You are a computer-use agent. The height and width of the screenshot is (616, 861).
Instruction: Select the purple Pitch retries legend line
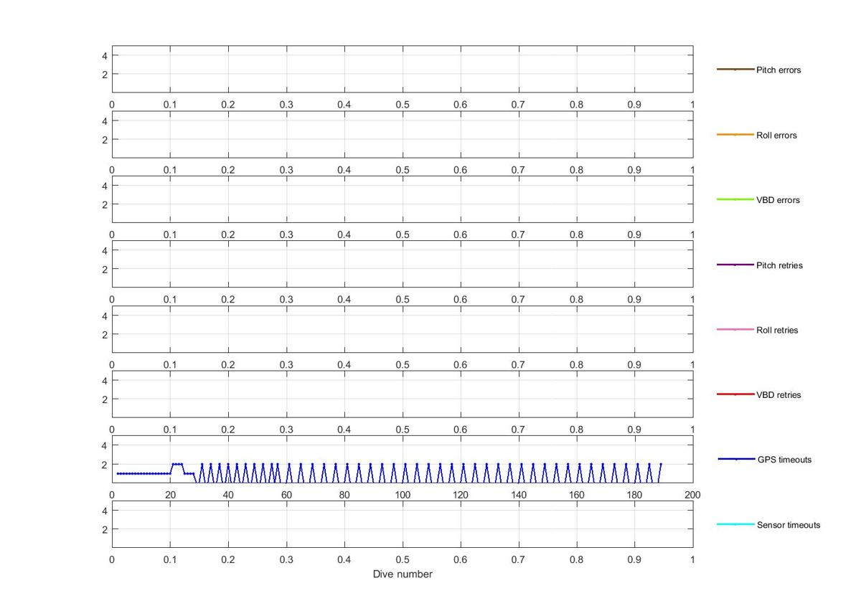click(x=735, y=265)
